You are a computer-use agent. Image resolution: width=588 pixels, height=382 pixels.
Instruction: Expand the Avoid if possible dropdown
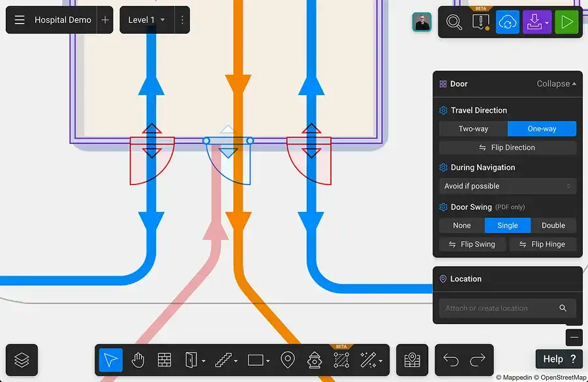507,186
